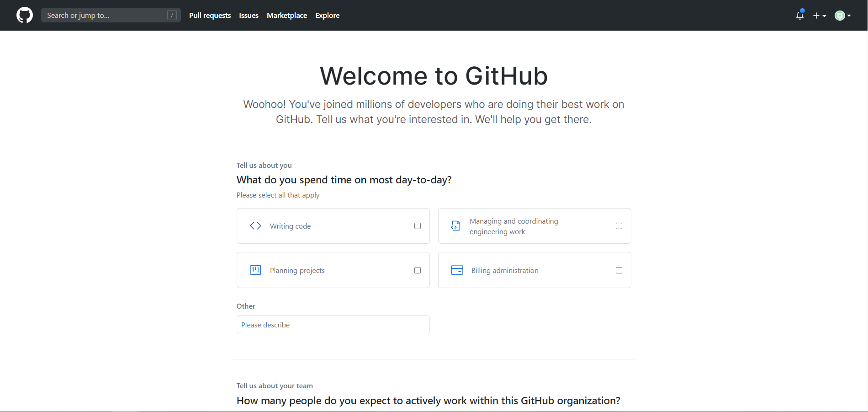The height and width of the screenshot is (412, 868).
Task: Click the Writing code angle-brackets icon
Action: [256, 226]
